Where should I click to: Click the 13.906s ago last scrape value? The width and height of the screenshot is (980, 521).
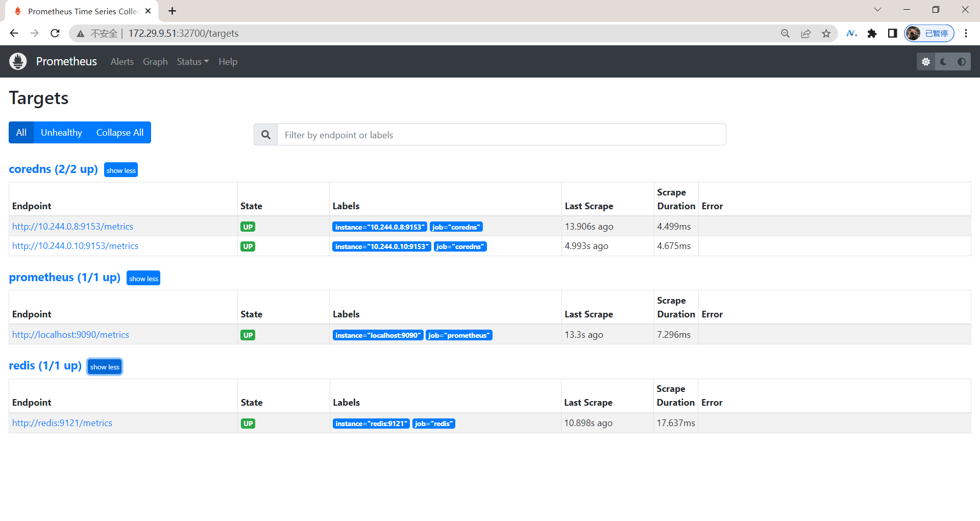point(589,226)
